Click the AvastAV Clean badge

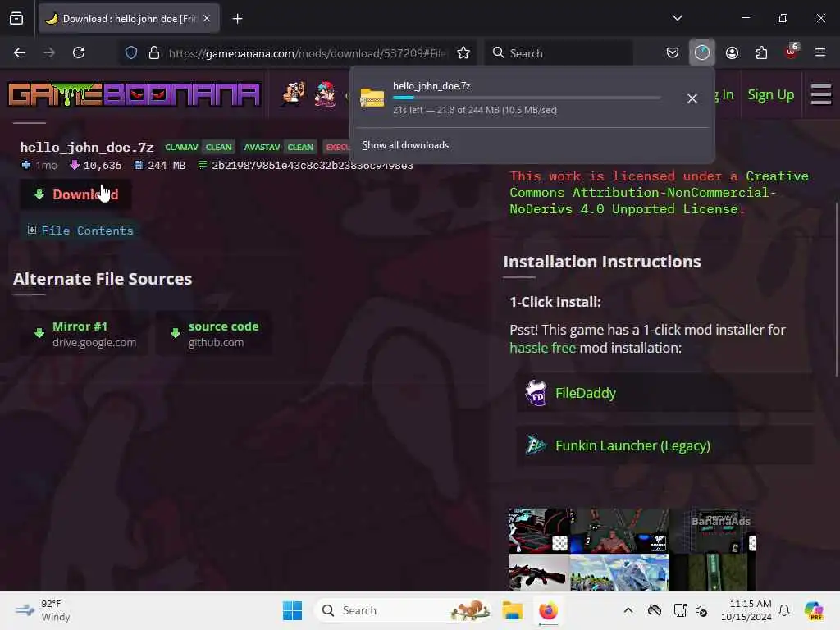click(279, 148)
